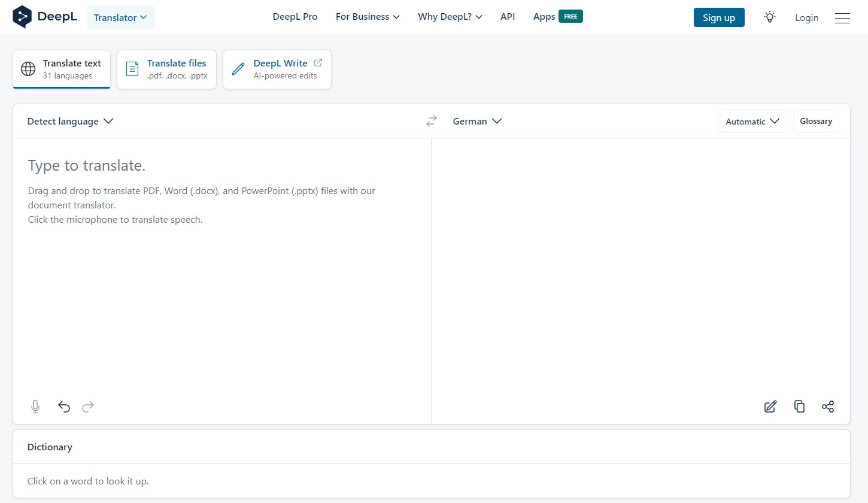Switch to the Translate files tab
Screen dimensions: 868x503
coord(166,69)
